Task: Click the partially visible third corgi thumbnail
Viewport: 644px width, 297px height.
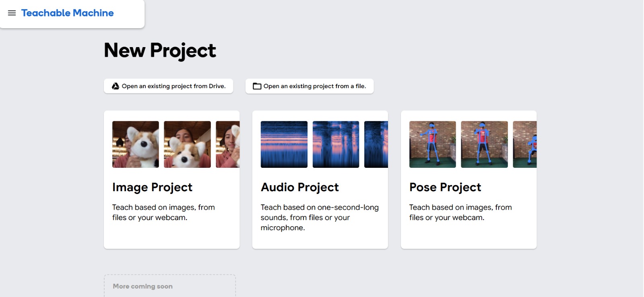Action: [228, 144]
